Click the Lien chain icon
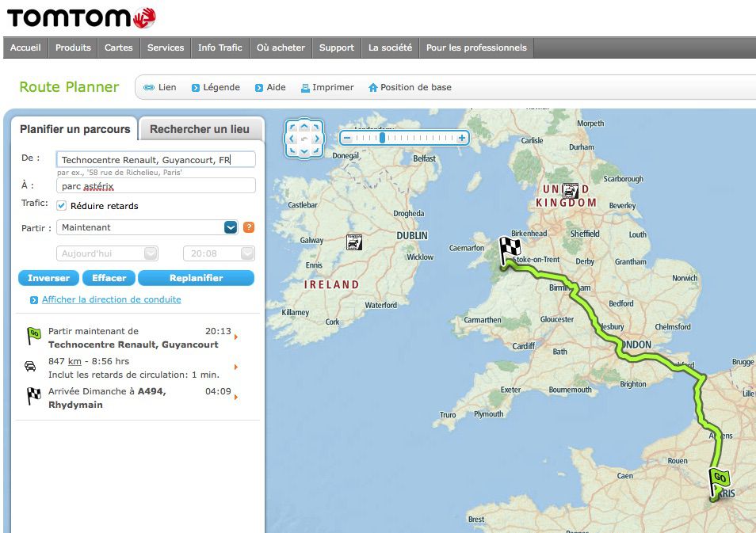Image resolution: width=756 pixels, height=533 pixels. (x=149, y=88)
